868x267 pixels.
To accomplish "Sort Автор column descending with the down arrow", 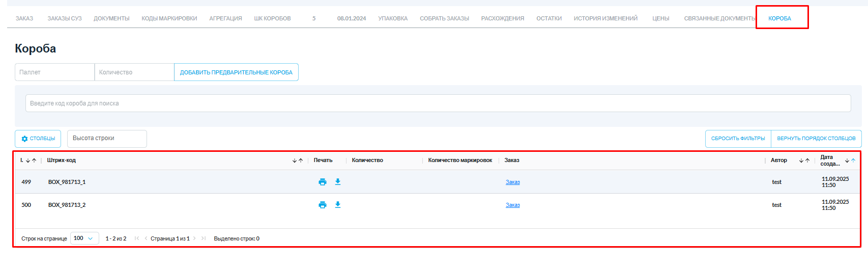I will [801, 161].
